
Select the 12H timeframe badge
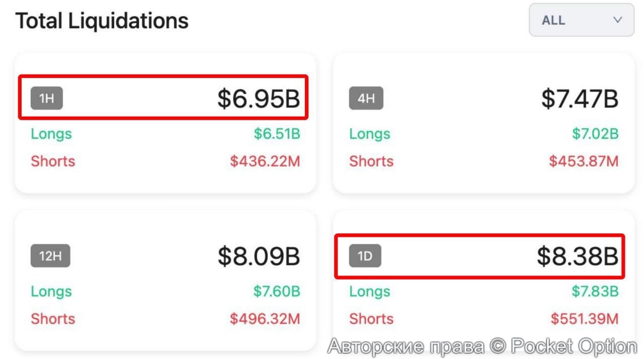pyautogui.click(x=50, y=256)
